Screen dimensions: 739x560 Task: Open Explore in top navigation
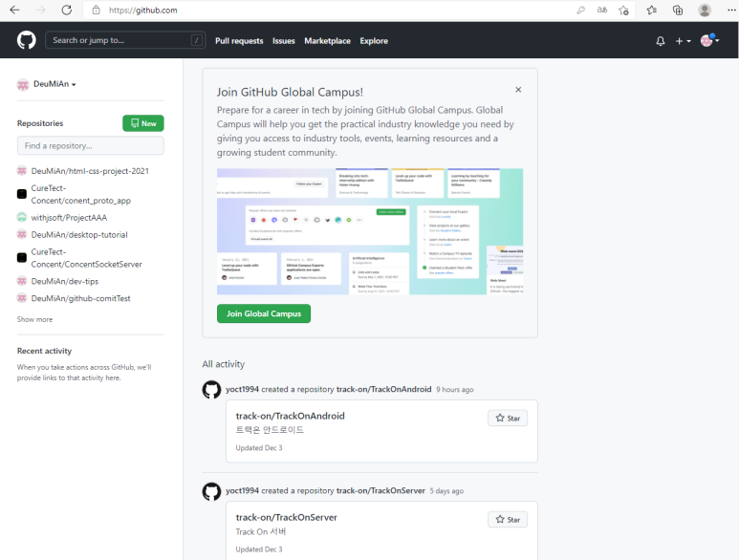[374, 41]
